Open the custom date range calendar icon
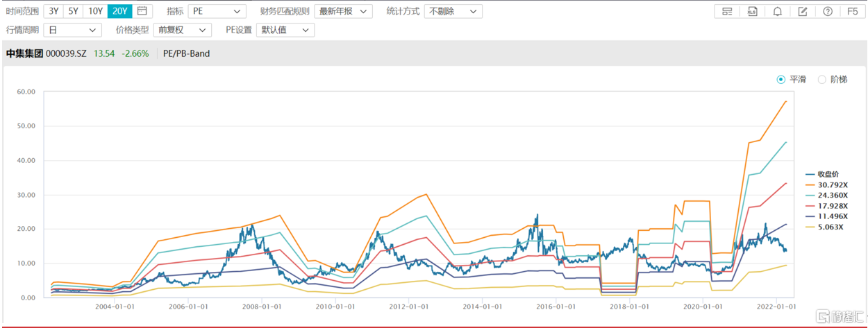868x328 pixels. pos(142,11)
